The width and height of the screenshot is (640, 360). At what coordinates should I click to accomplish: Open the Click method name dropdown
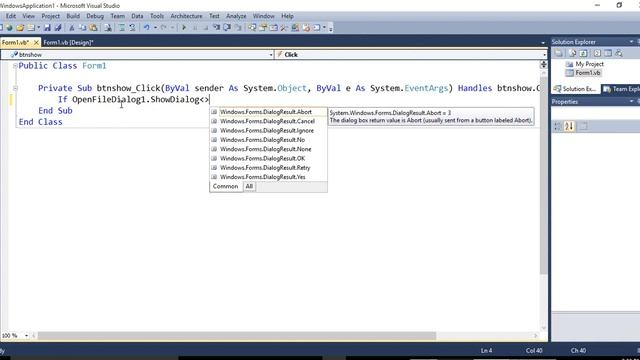(x=544, y=55)
